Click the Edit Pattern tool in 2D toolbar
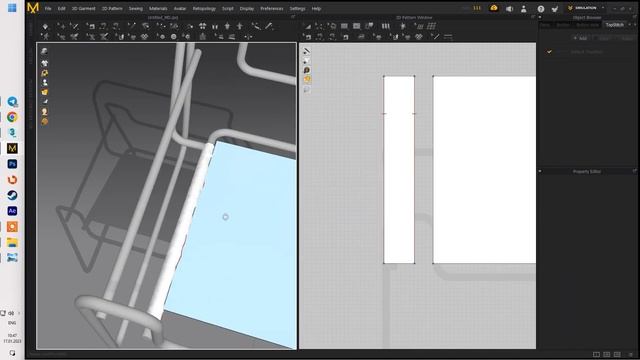640x360 pixels. click(x=308, y=27)
